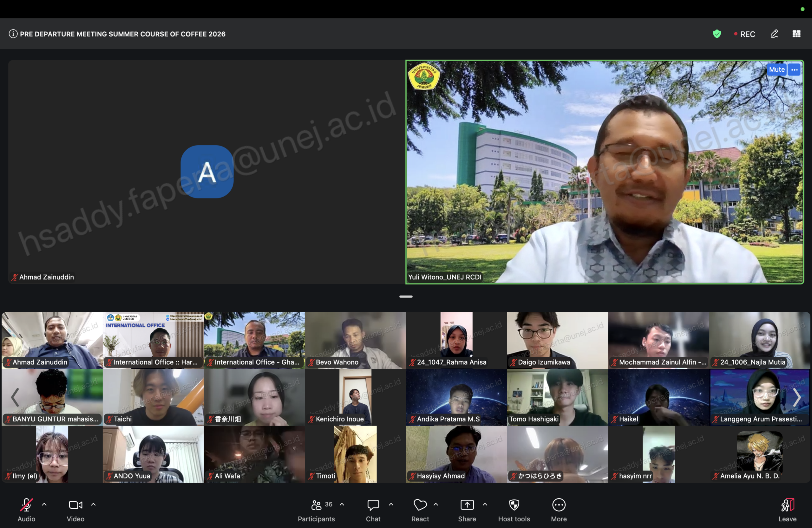Select Ahmad Zainuddin's large avatar tile

click(206, 172)
